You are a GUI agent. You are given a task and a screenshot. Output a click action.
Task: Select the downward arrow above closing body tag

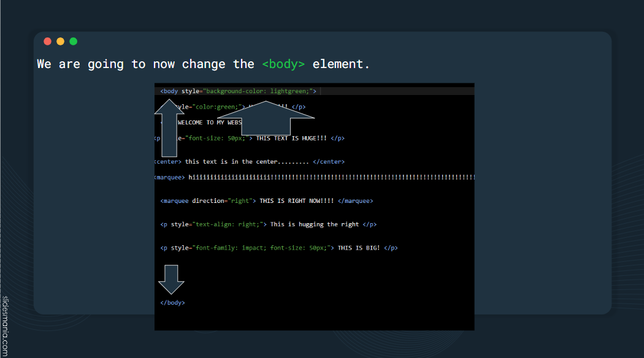[171, 280]
